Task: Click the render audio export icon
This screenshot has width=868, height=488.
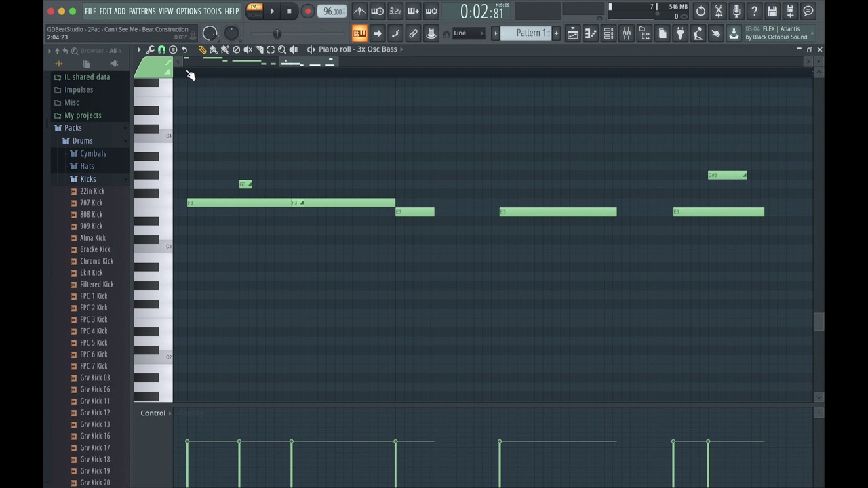Action: [790, 11]
